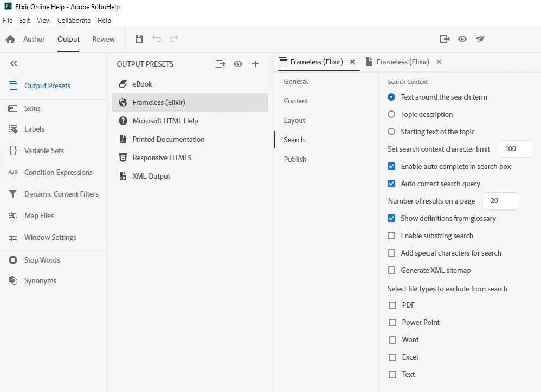Viewport: 541px width, 392px height.
Task: Select Printed Documentation preset
Action: 190,139
